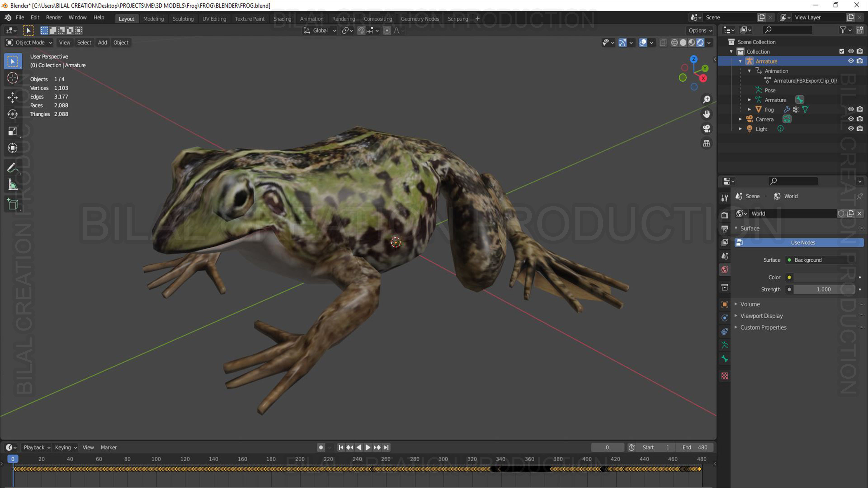
Task: Click the zoom viewport magnifier icon
Action: pyautogui.click(x=706, y=99)
